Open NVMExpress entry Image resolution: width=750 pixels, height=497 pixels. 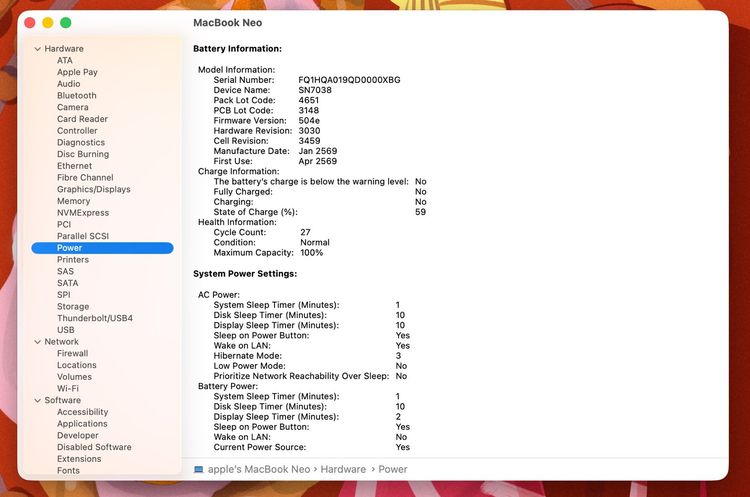coord(83,213)
